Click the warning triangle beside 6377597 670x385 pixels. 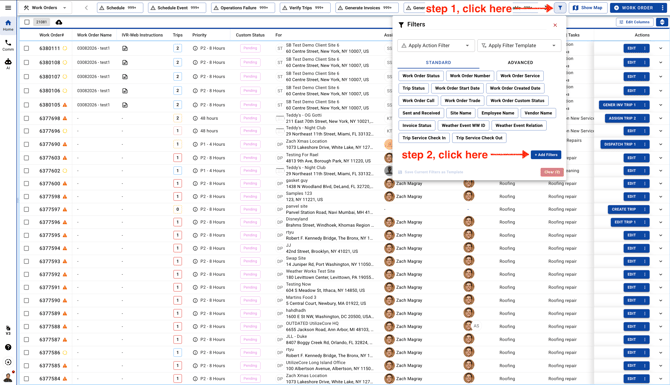65,209
